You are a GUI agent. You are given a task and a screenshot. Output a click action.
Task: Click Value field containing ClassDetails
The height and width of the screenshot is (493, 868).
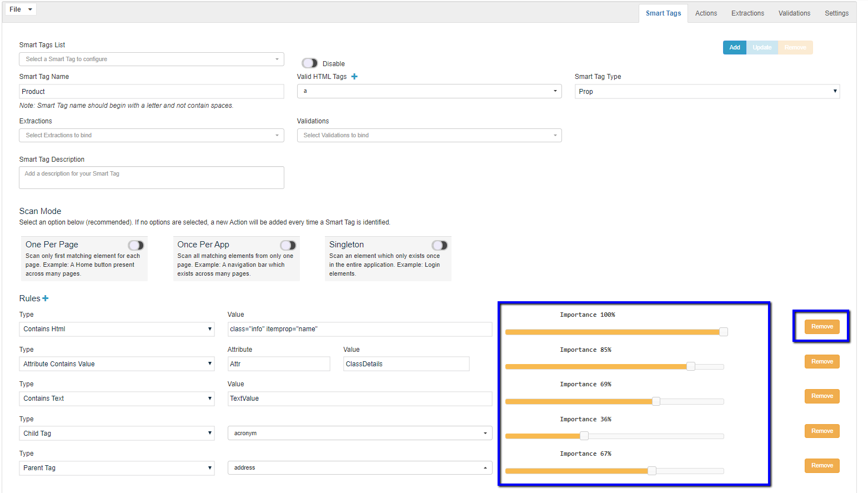407,364
